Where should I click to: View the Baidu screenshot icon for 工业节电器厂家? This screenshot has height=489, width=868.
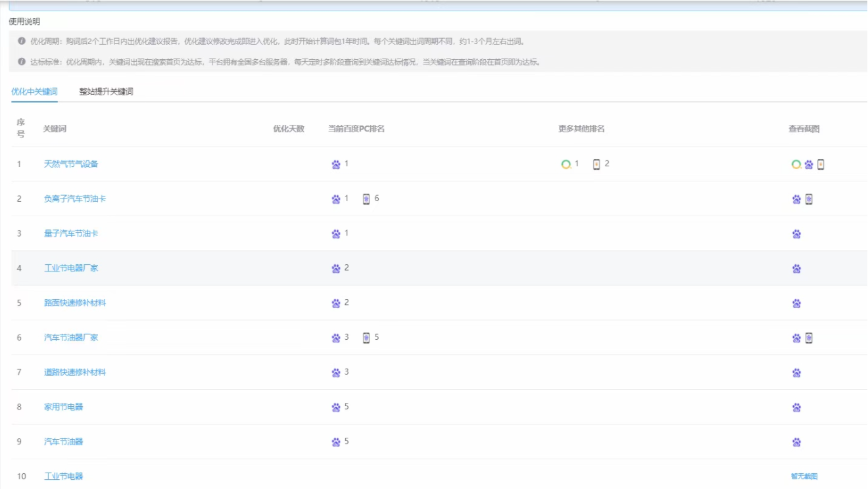pos(796,268)
